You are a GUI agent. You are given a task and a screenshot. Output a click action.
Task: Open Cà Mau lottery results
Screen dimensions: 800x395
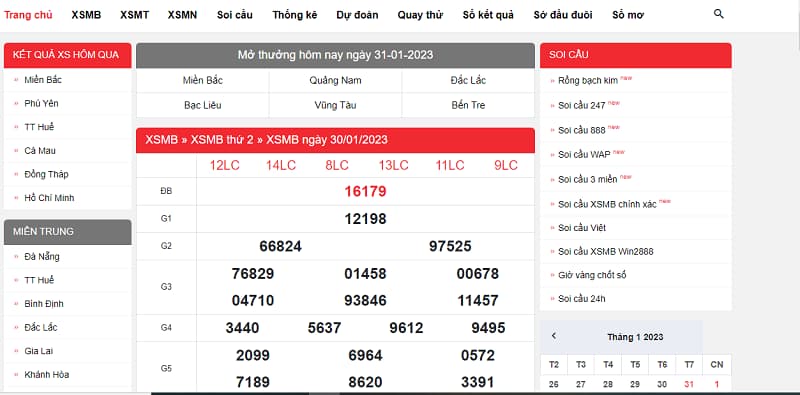click(x=40, y=151)
